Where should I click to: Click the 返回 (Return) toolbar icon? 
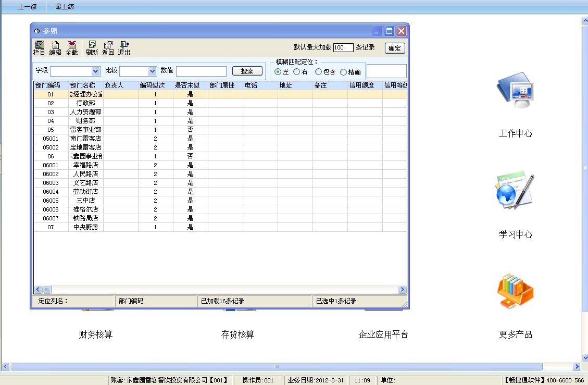click(x=108, y=48)
